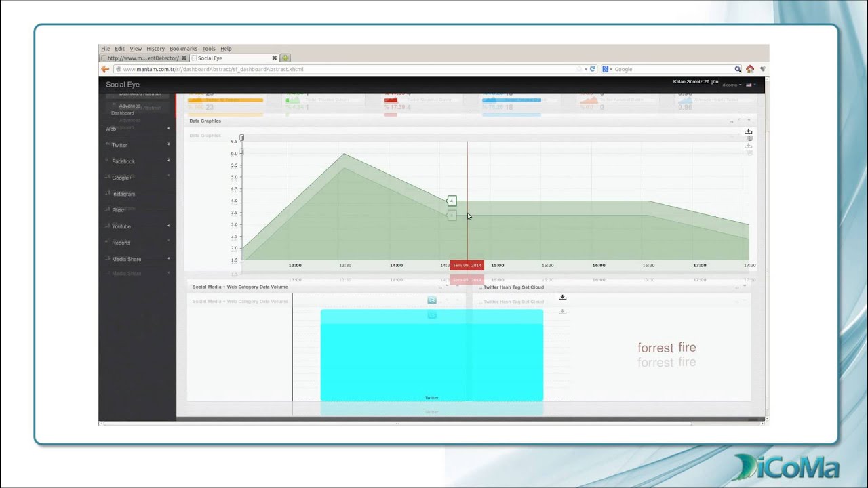Click the URL address field
Image resolution: width=868 pixels, height=488 pixels.
346,69
